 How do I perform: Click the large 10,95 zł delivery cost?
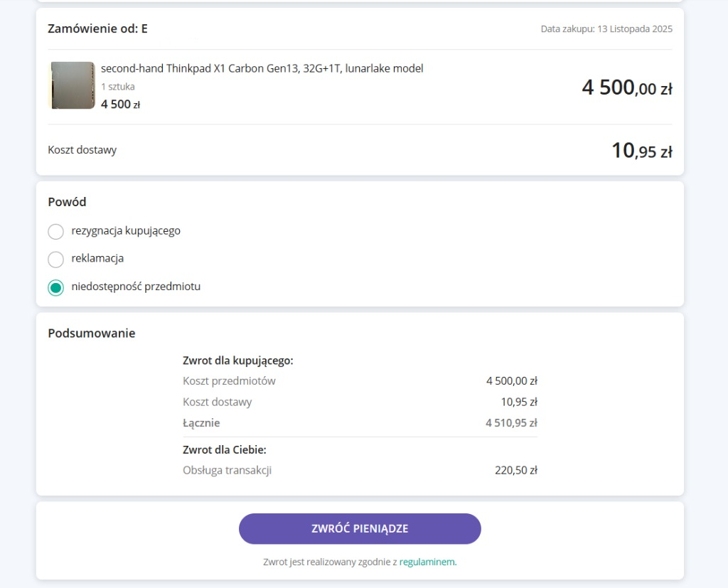point(641,151)
